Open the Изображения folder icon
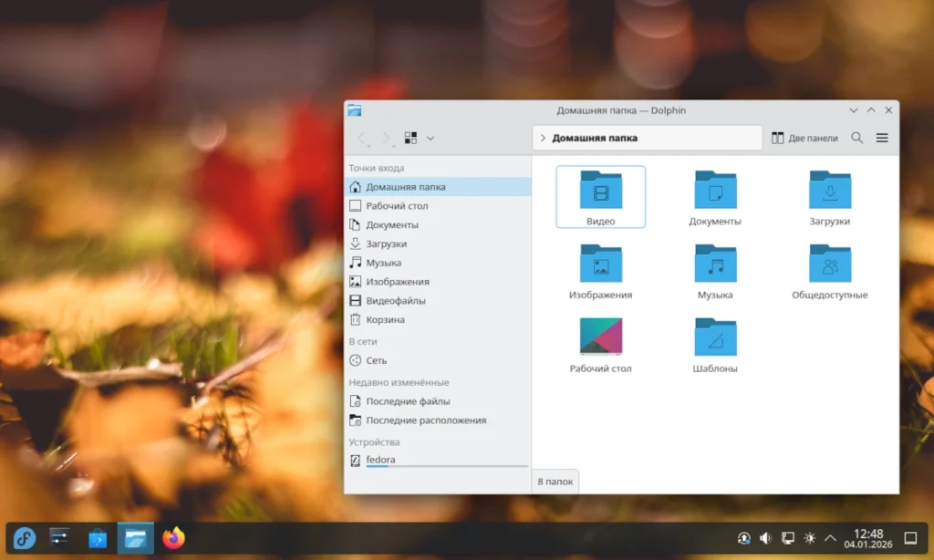 coord(600,264)
